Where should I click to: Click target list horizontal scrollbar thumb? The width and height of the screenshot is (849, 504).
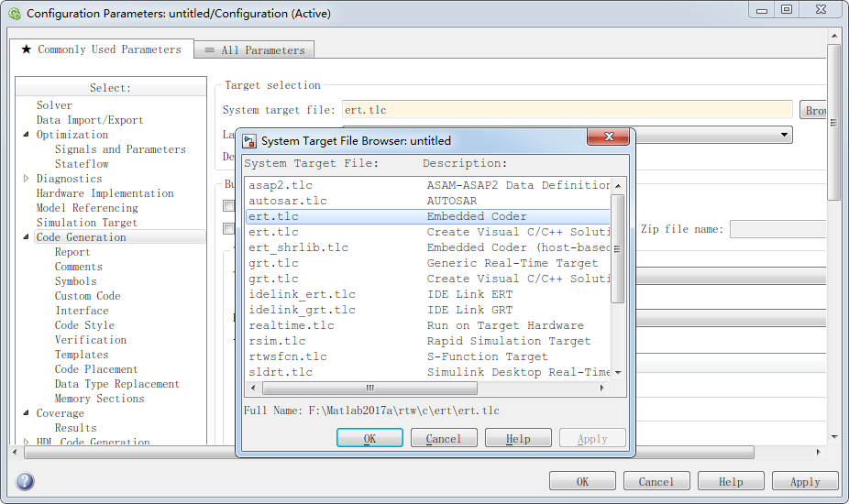369,389
